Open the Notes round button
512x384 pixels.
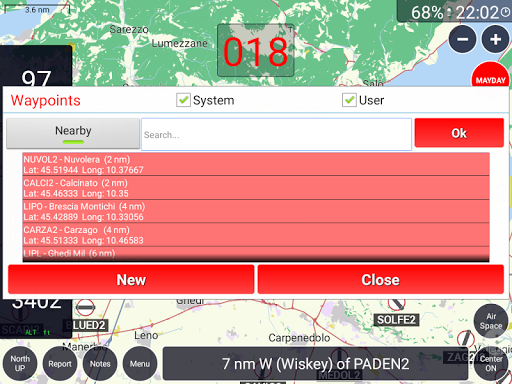point(100,363)
